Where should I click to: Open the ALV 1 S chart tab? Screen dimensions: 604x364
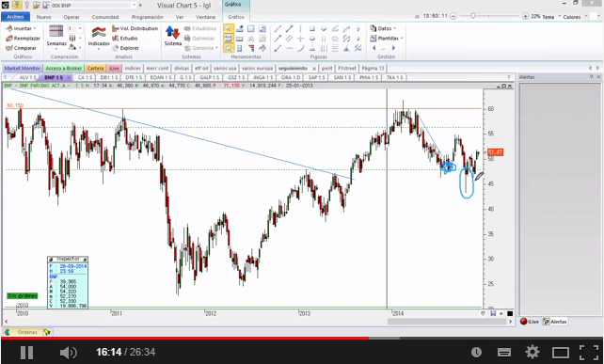click(x=27, y=77)
